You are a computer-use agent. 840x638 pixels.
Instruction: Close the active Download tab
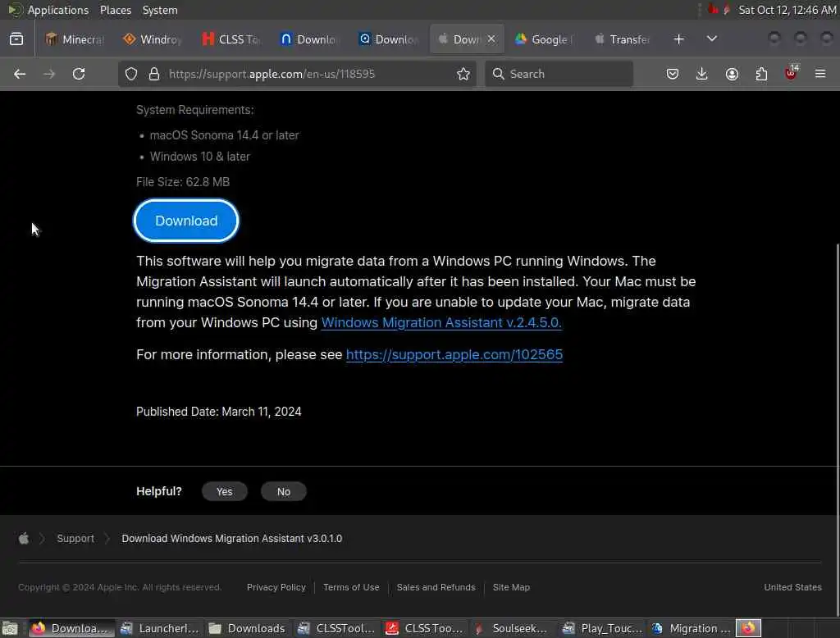(491, 39)
